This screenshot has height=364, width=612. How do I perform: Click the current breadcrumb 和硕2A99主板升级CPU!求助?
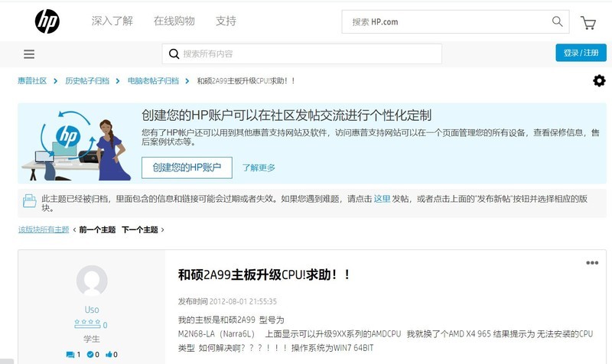[246, 81]
